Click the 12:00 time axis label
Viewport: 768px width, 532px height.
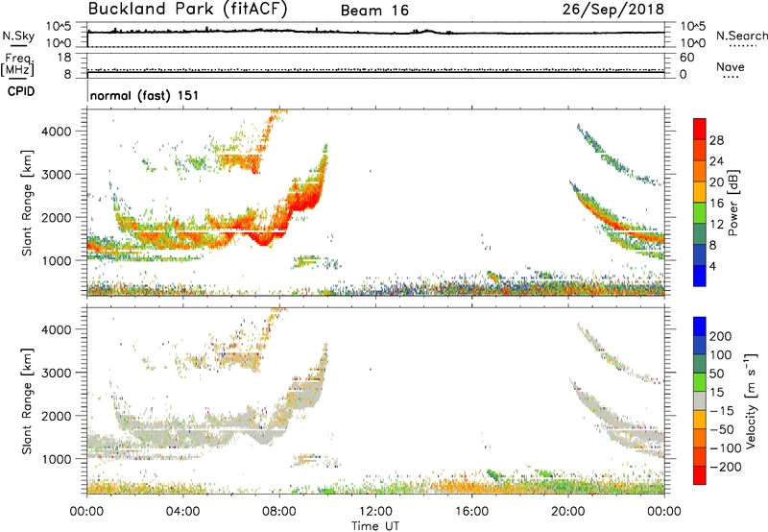click(x=375, y=512)
